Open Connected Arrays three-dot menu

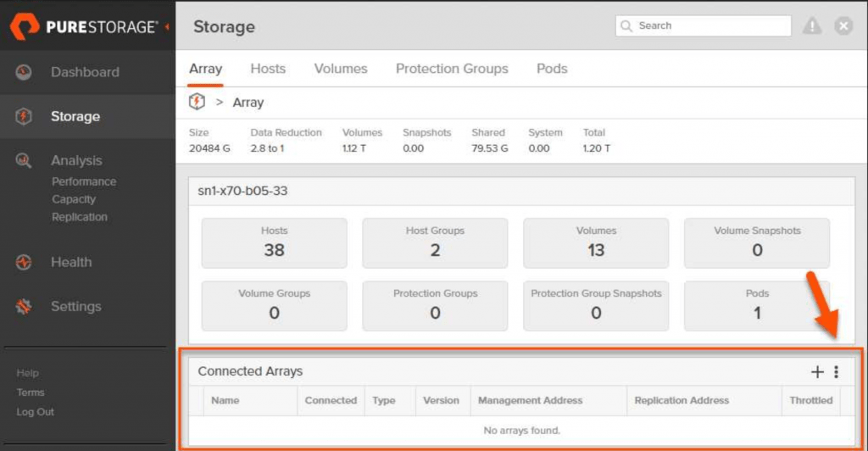(x=836, y=372)
